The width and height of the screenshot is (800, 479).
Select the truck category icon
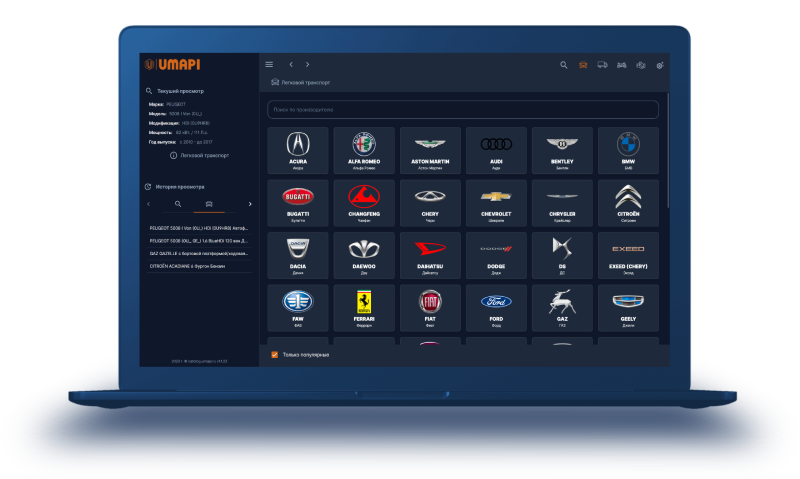click(x=602, y=65)
